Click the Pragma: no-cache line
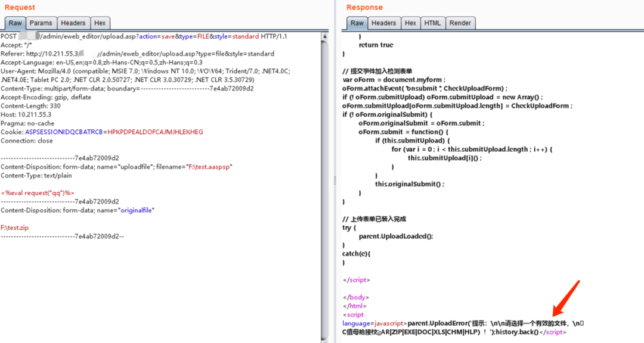Screen dimensions: 644x343 (27, 123)
